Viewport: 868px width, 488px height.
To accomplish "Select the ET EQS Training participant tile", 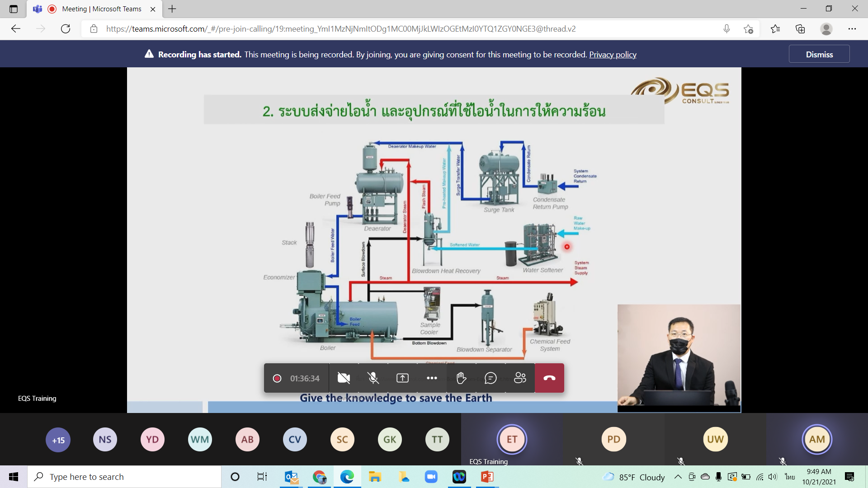I will click(x=512, y=439).
